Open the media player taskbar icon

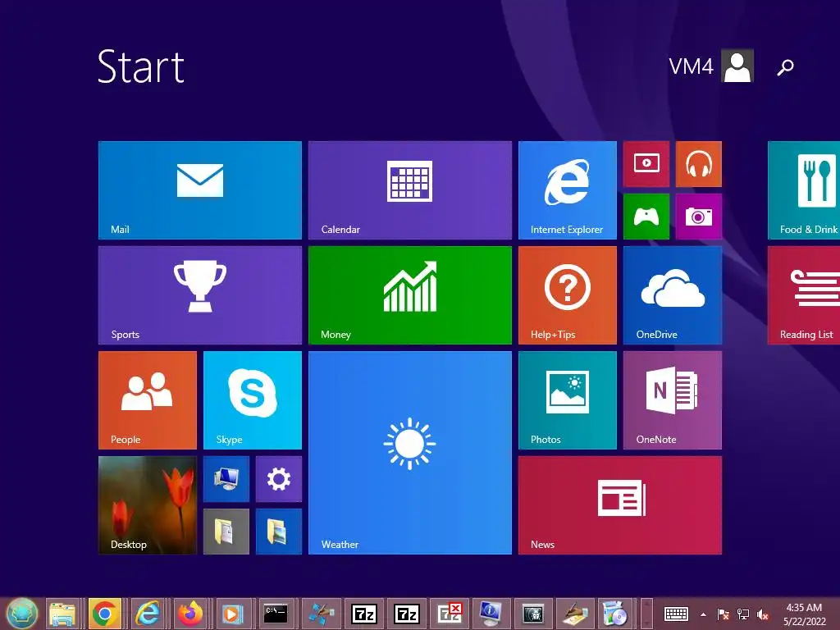pos(232,614)
